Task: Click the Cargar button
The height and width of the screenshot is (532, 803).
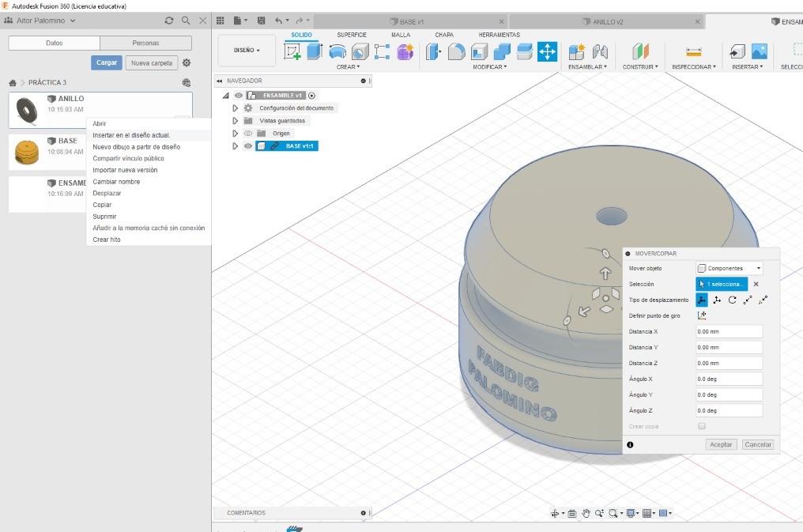Action: pyautogui.click(x=107, y=62)
